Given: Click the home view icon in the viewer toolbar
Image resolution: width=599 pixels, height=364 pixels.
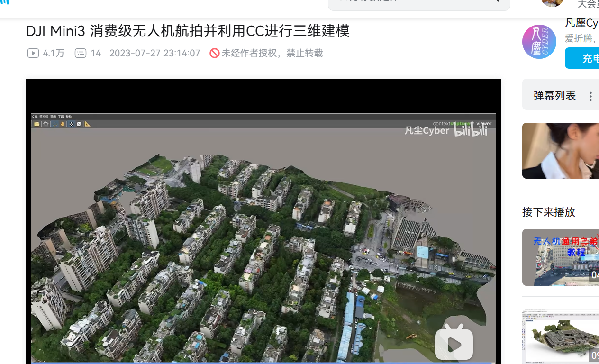Looking at the screenshot, I should coord(45,124).
